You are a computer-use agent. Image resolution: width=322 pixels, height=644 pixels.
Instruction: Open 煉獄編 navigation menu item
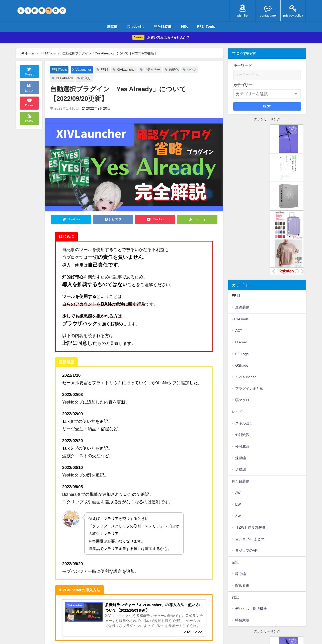(112, 27)
